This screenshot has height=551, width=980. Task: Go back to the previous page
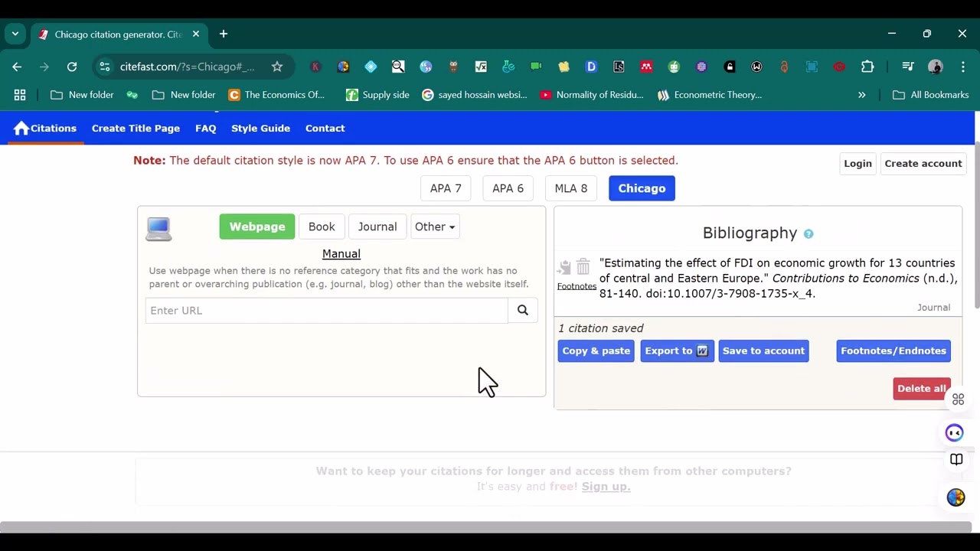(17, 67)
